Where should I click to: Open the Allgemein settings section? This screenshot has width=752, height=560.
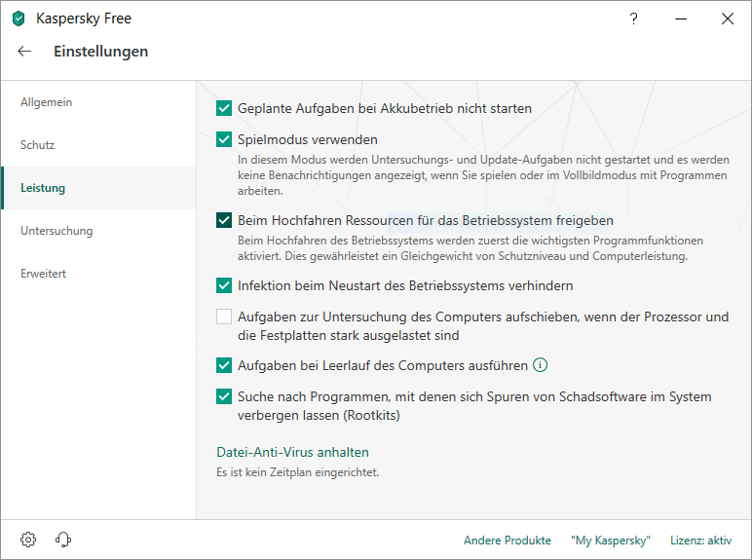pos(47,102)
